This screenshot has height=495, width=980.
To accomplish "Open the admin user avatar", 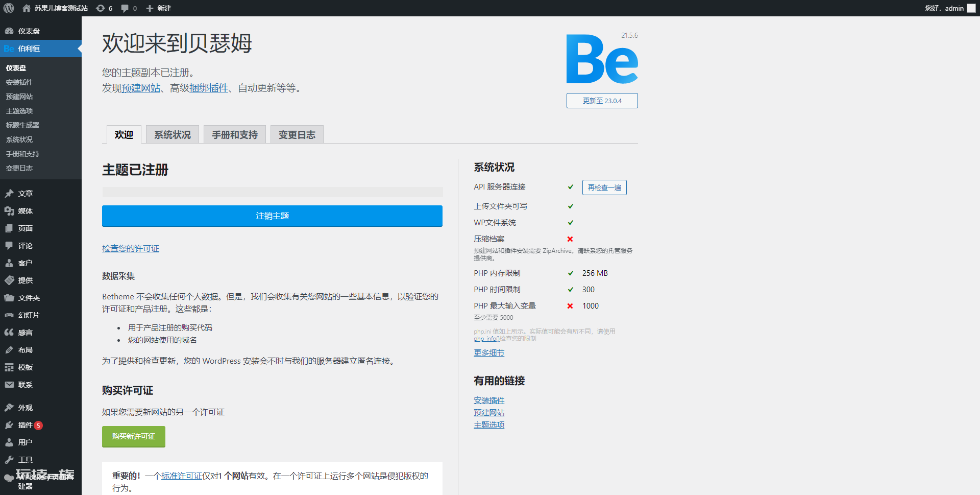I will click(x=971, y=8).
